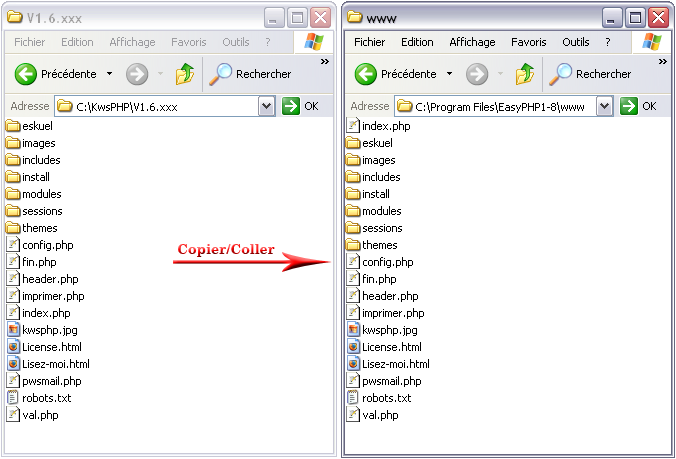Screen dimensions: 676x459
Task: Expand toolbar chevron in V1.6.xxx window
Action: coord(325,62)
